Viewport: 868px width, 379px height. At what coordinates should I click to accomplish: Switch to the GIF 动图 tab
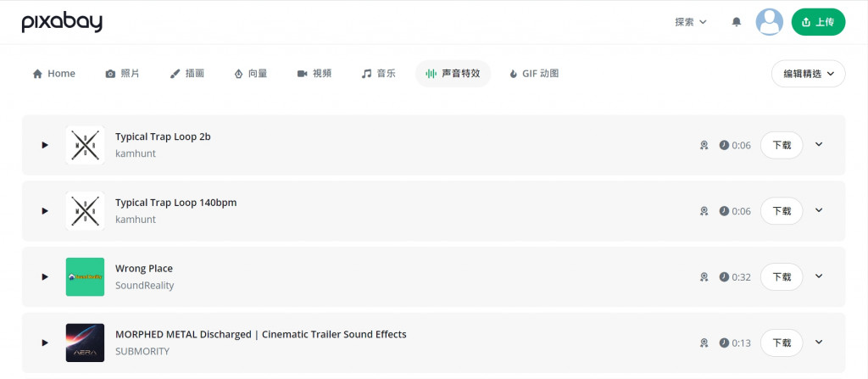[534, 74]
